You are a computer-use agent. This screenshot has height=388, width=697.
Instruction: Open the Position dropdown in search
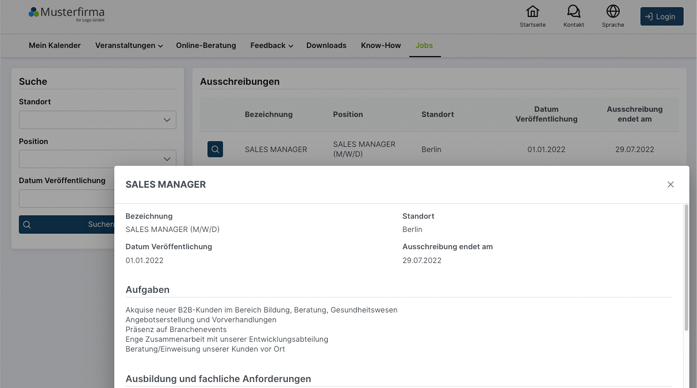(x=97, y=159)
